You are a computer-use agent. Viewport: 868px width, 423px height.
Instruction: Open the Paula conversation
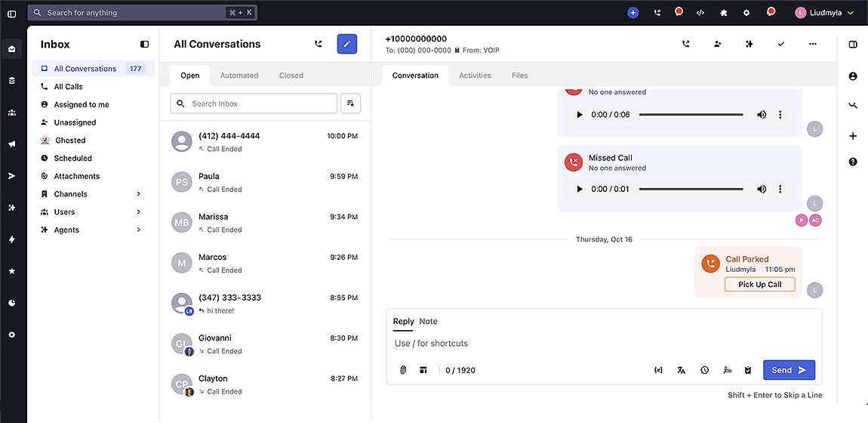265,182
